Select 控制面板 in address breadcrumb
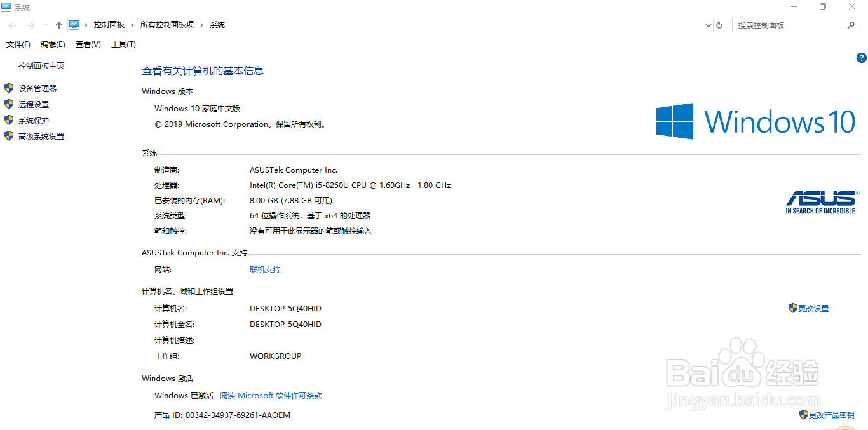The height and width of the screenshot is (430, 868). [109, 25]
